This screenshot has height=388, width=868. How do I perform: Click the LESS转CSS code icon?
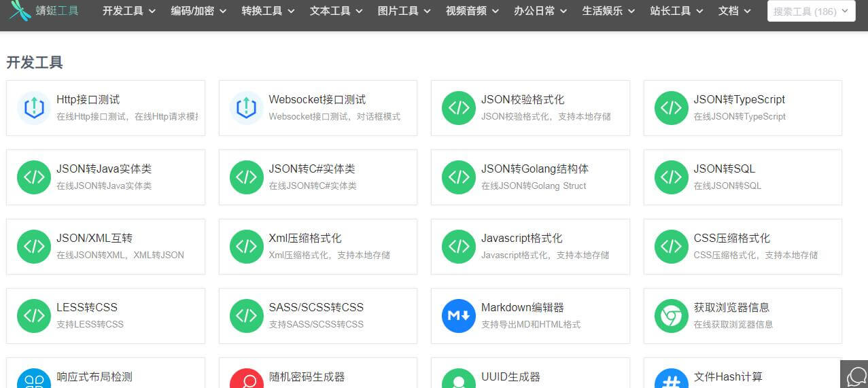(x=34, y=316)
